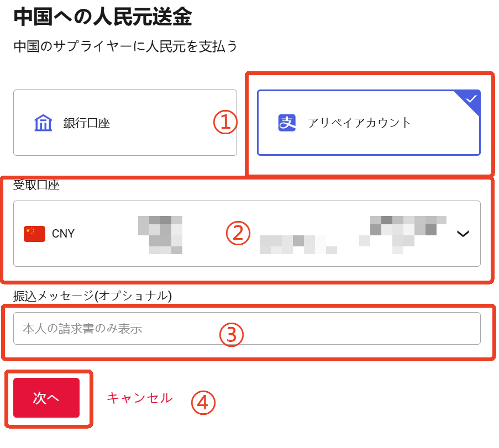Click the 振込メッセージ input field
499x448 pixels.
[x=247, y=328]
